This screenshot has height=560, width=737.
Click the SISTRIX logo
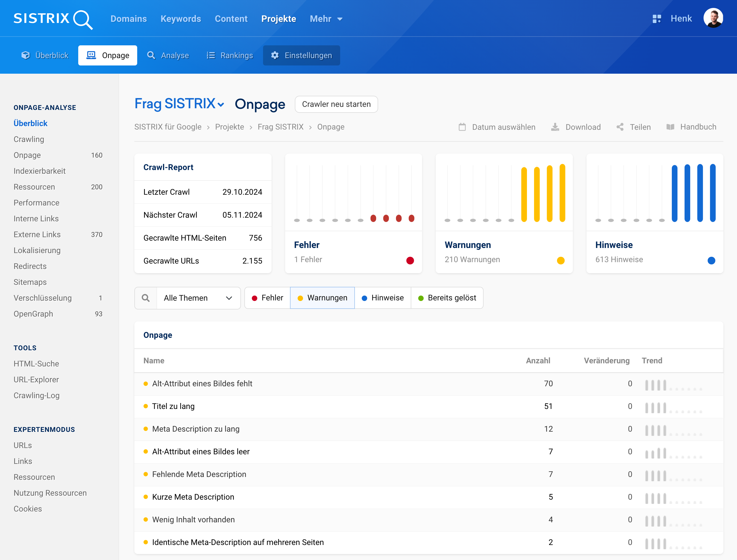53,19
